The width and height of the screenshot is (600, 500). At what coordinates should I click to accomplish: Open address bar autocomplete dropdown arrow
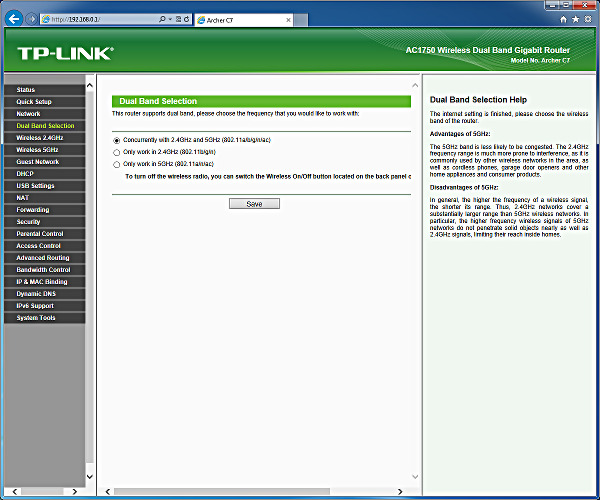click(170, 19)
